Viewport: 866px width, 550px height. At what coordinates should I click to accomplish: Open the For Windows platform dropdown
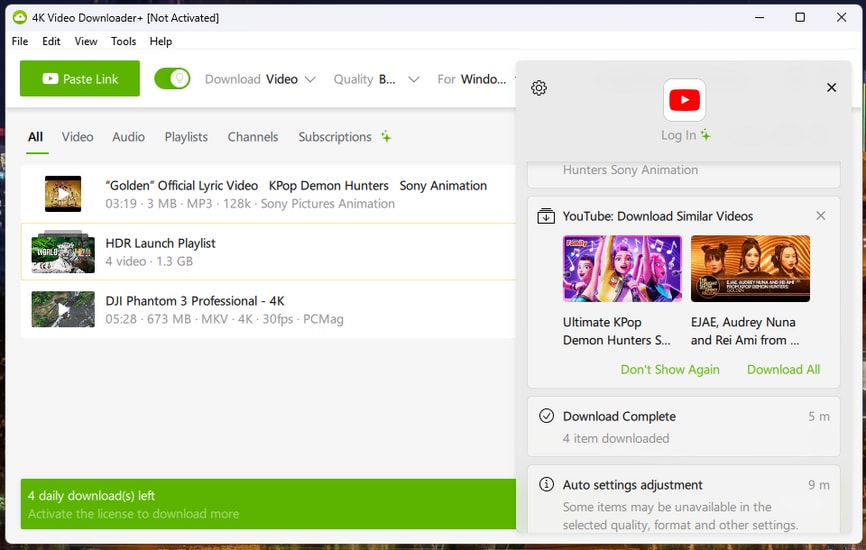475,79
